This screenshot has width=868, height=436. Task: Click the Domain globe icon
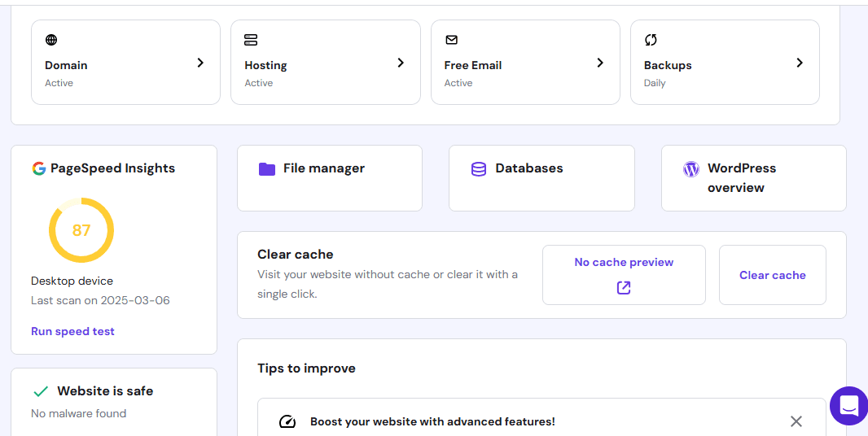point(51,40)
